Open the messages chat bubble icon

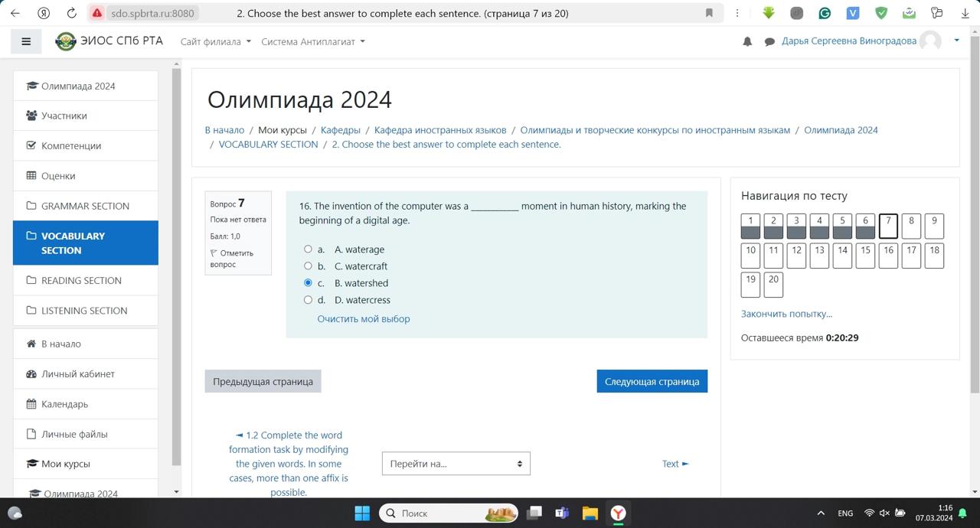coord(769,41)
